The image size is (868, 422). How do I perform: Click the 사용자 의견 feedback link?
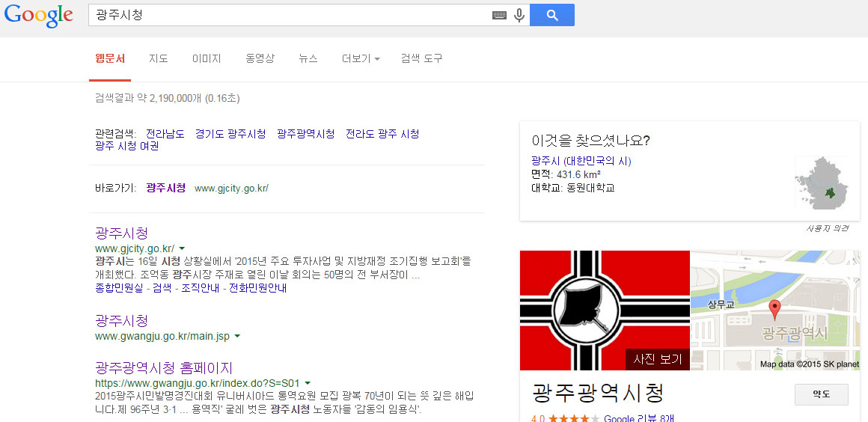827,228
